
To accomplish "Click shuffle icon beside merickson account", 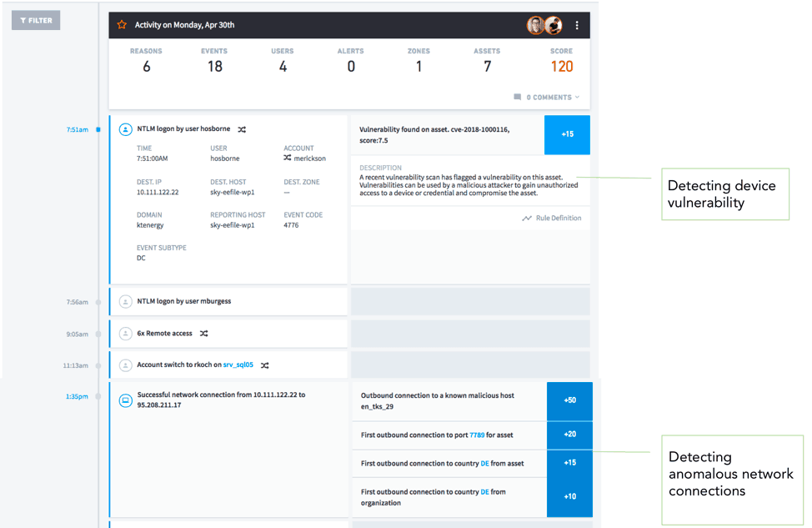I will click(288, 158).
